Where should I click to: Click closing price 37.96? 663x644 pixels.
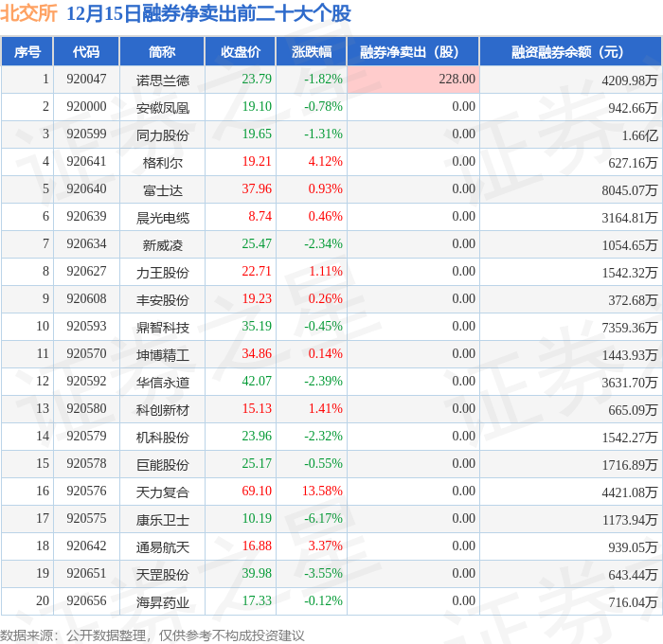pos(257,189)
